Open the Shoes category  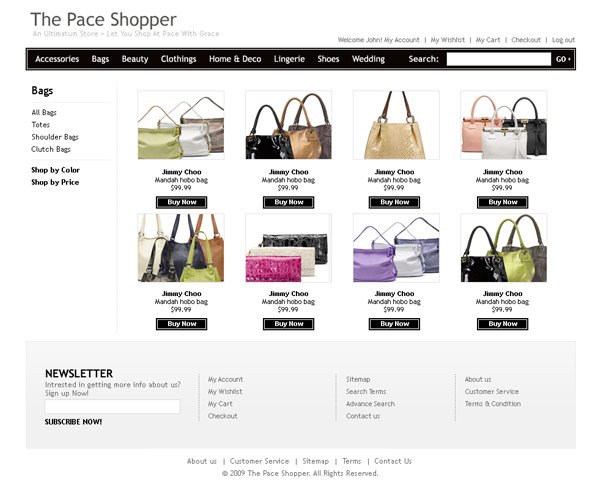[x=328, y=59]
